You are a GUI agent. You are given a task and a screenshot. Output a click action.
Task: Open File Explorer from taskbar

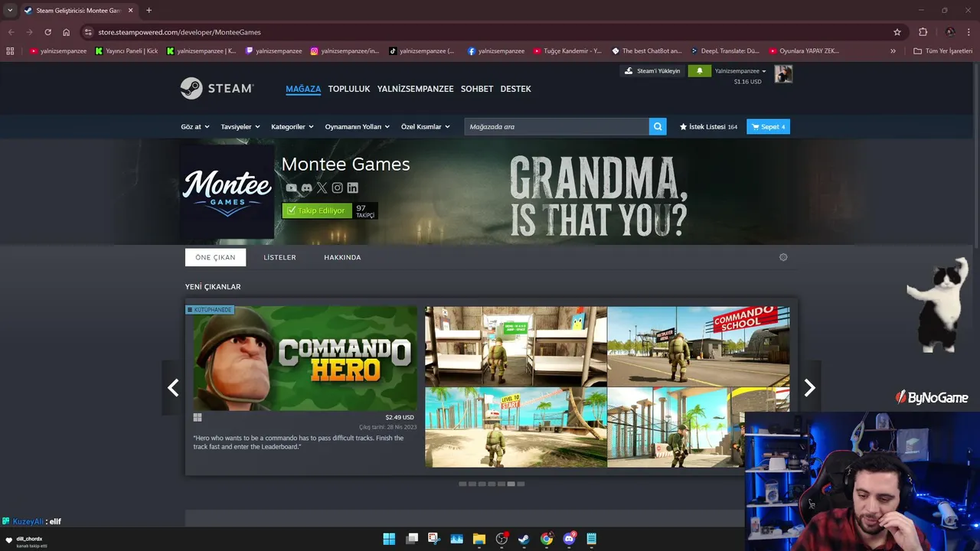pos(479,539)
